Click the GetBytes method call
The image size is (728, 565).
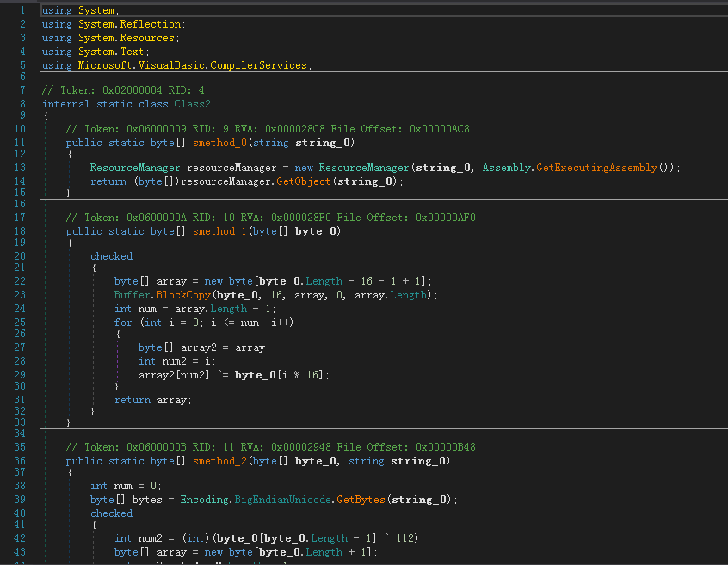pos(361,500)
